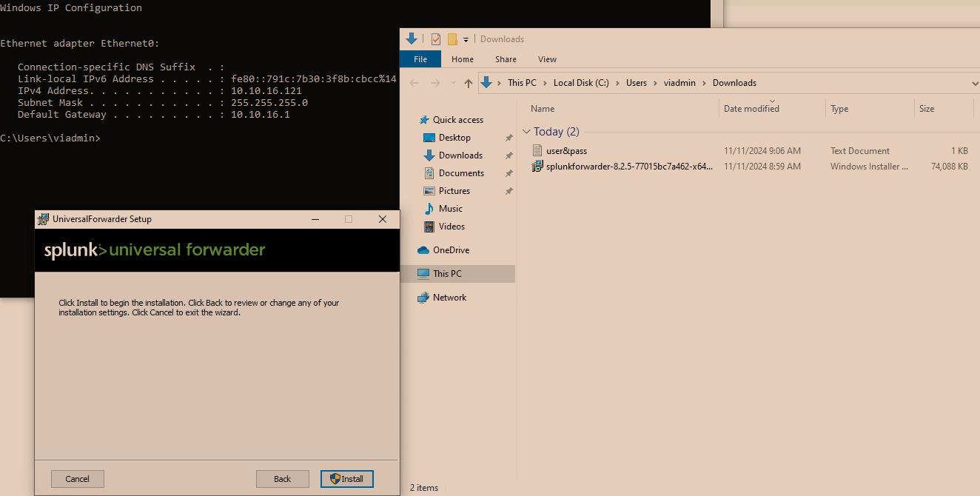Click the New folder icon in Explorer title bar

tap(452, 39)
